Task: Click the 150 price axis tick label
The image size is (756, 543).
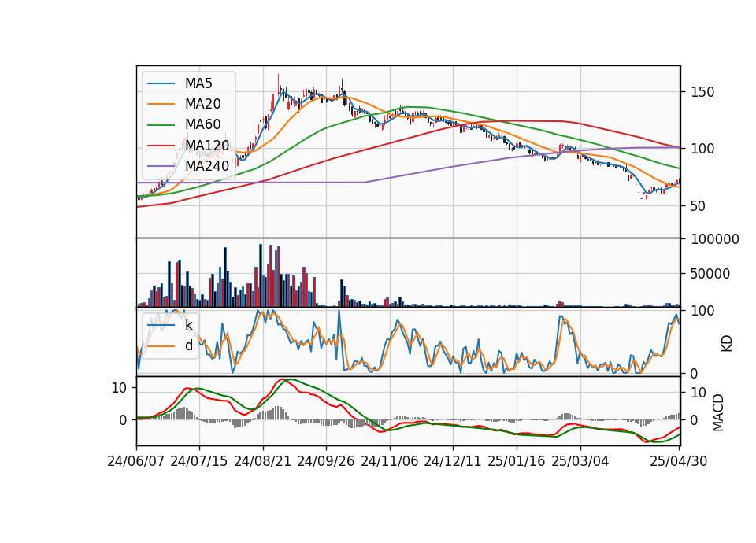Action: click(702, 92)
